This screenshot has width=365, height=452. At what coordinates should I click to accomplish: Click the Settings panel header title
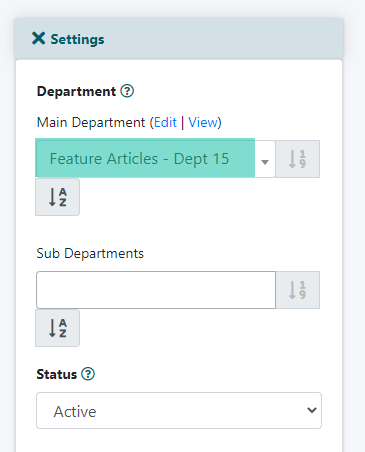pyautogui.click(x=77, y=39)
